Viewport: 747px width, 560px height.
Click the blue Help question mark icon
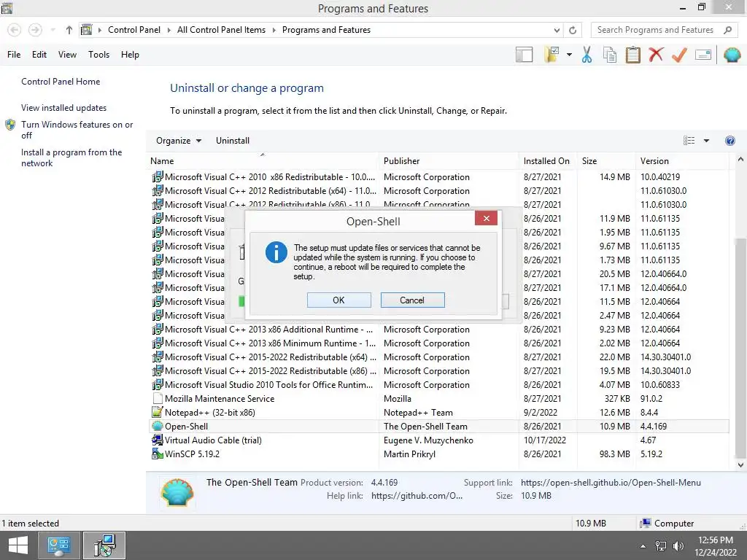[729, 141]
